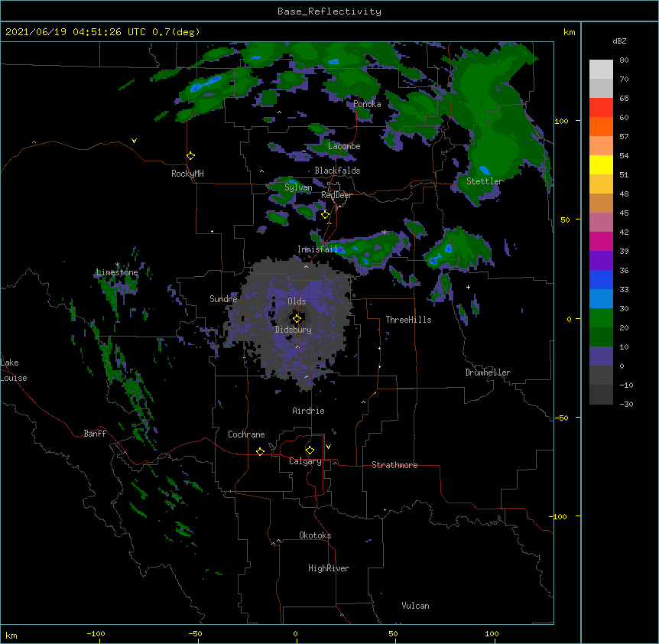Select the magenta 42-39 dBZ legend swatch
This screenshot has height=644, width=659.
point(601,241)
